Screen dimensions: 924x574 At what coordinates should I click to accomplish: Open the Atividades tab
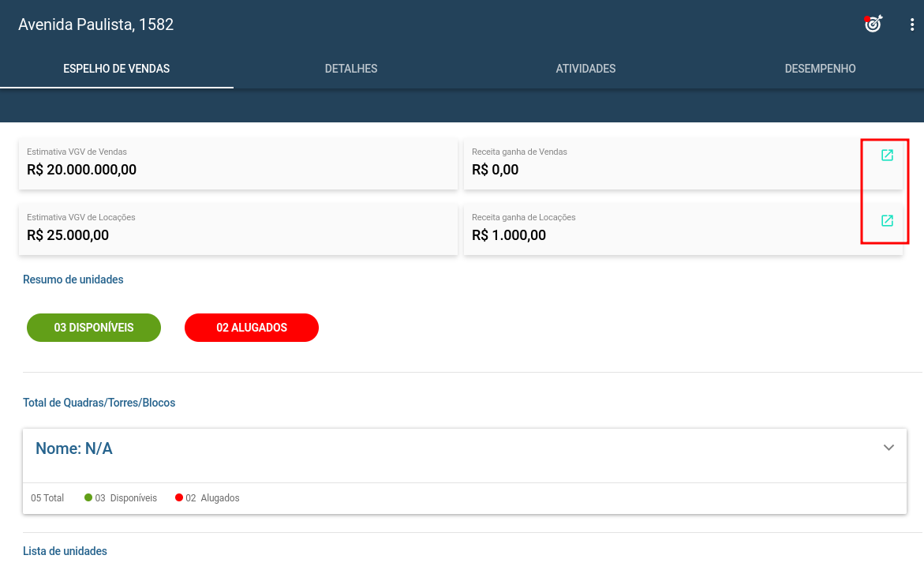[585, 69]
